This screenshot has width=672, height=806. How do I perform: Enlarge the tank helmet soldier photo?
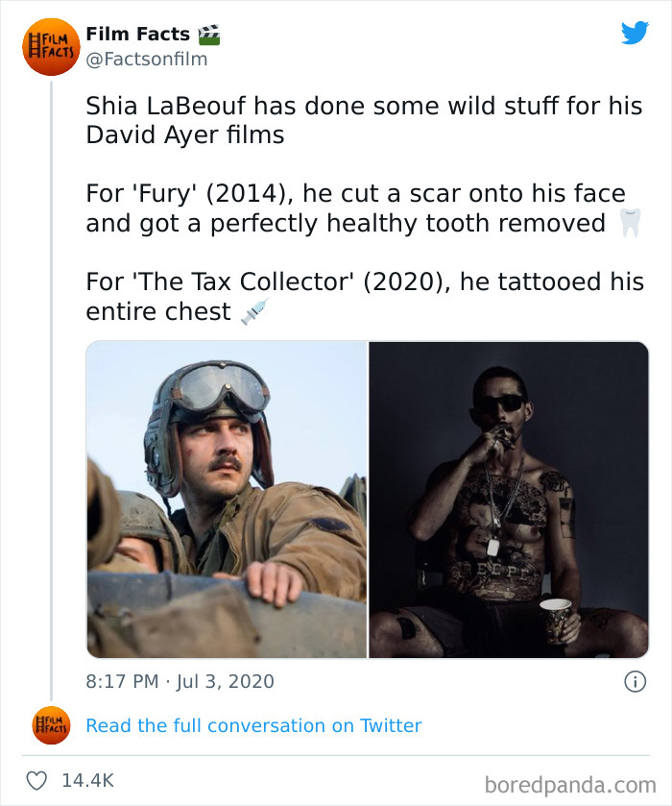227,500
